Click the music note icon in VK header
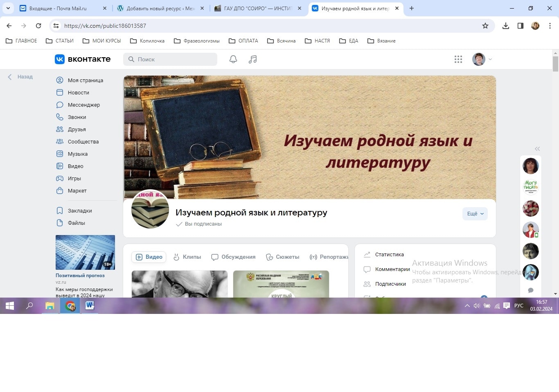 (252, 59)
